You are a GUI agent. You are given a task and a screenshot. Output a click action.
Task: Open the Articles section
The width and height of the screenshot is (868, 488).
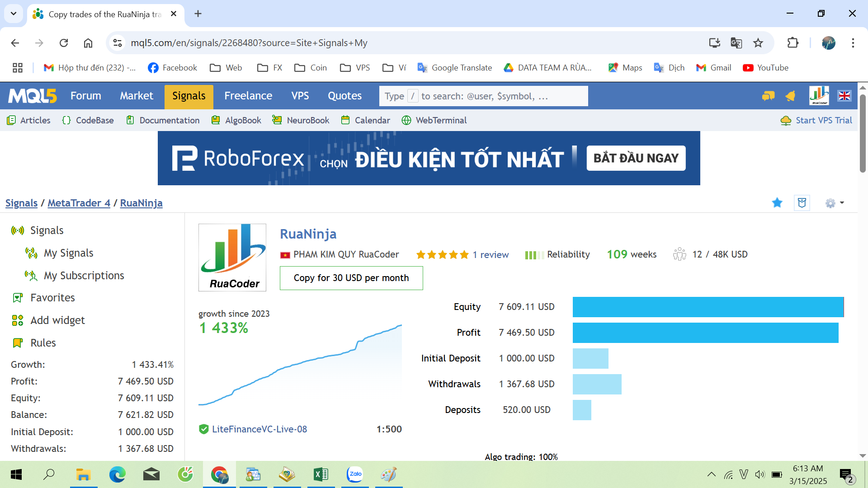click(x=28, y=120)
